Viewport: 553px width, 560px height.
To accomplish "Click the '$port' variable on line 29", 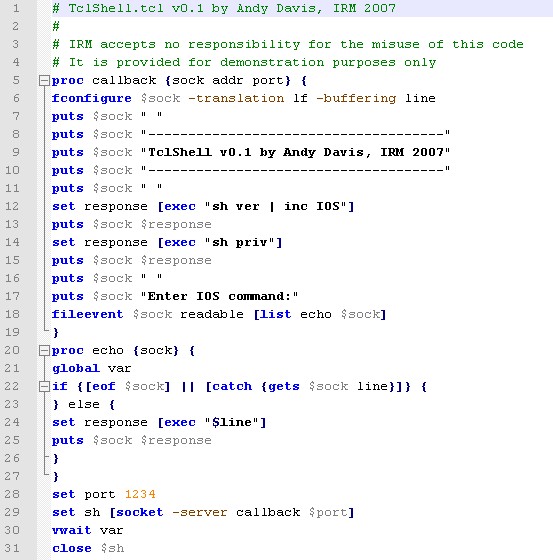I will (328, 512).
